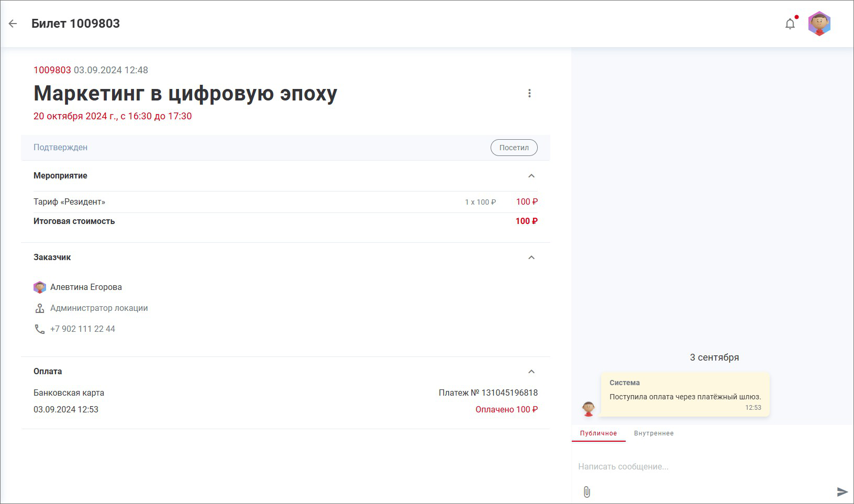Collapse the Мероприятие section
The height and width of the screenshot is (504, 854).
pyautogui.click(x=531, y=176)
